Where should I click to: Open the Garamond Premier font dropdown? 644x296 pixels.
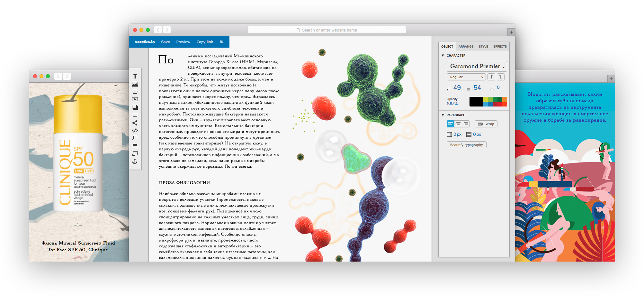coord(477,66)
